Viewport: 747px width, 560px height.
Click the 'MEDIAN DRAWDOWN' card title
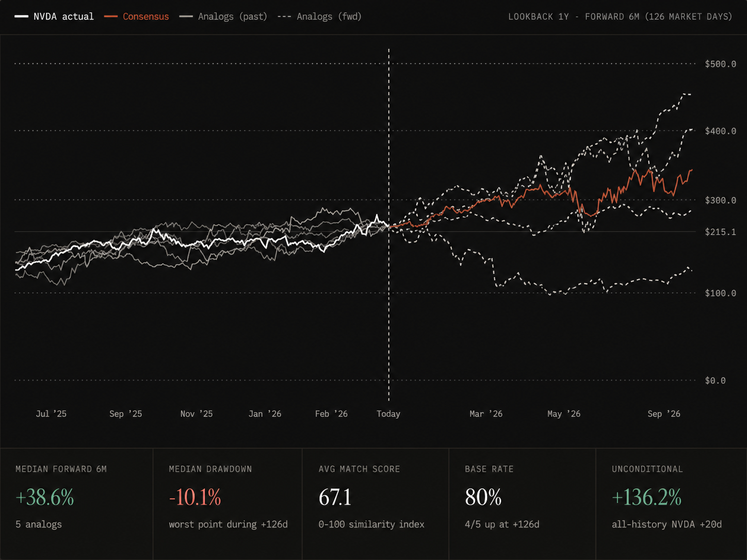(x=210, y=469)
